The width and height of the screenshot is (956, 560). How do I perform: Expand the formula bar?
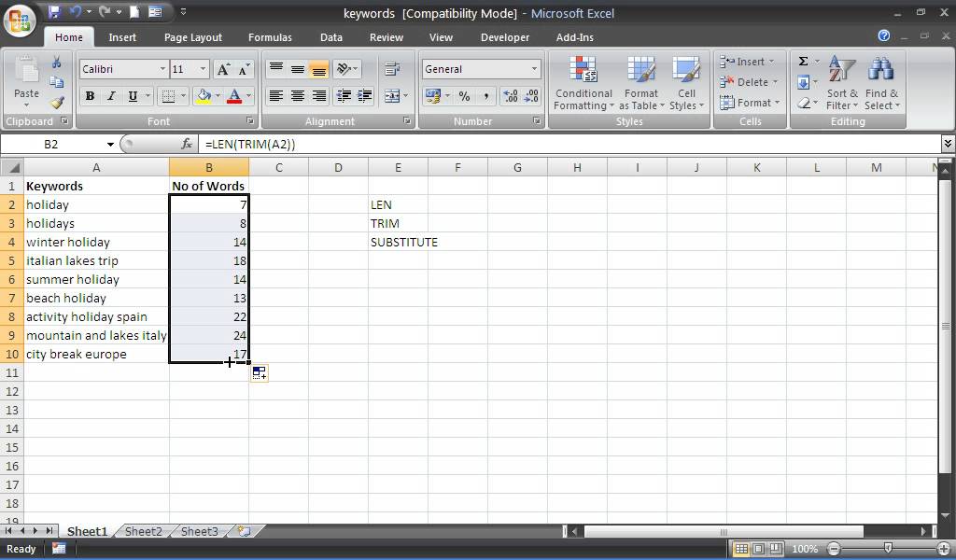(x=948, y=144)
